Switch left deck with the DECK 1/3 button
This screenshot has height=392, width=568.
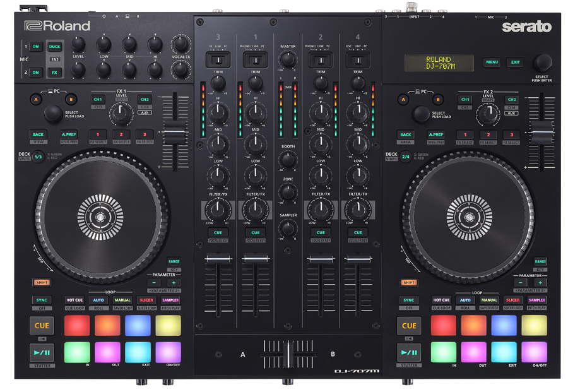pos(38,157)
